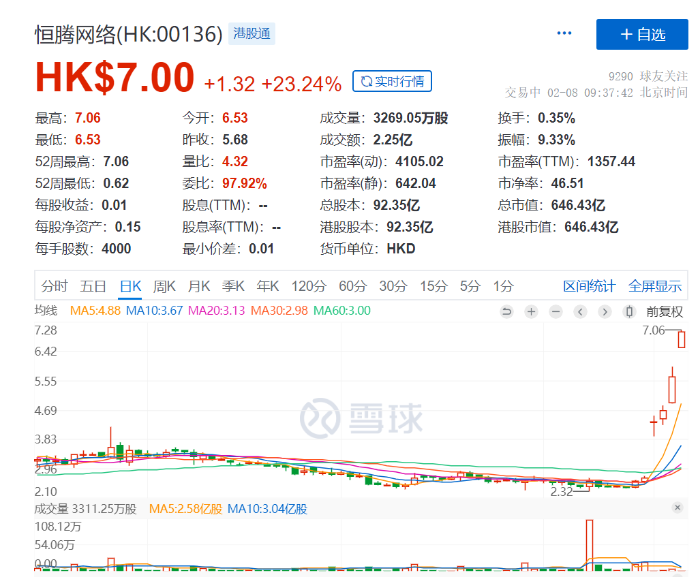Click the stock name 恒腾网络(HK:00136)

129,34
